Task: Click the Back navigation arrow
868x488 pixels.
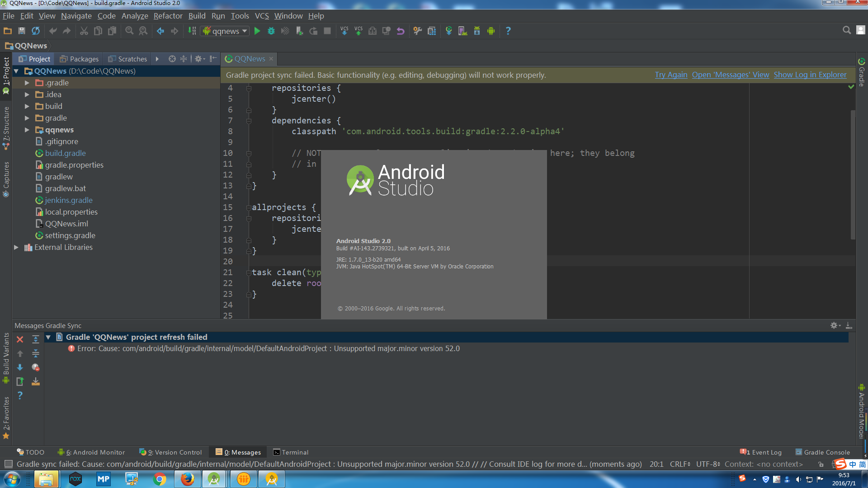Action: pyautogui.click(x=160, y=31)
